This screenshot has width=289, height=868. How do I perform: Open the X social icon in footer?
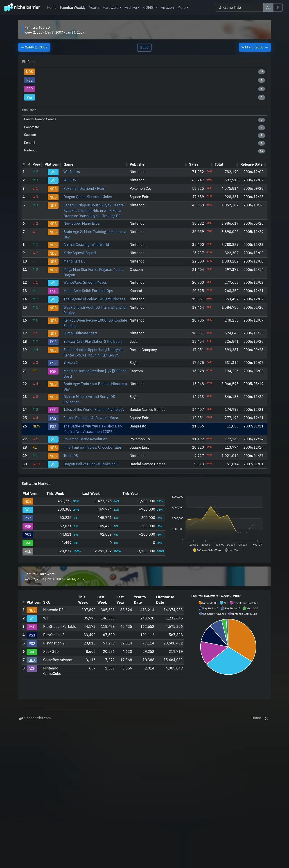tap(266, 718)
